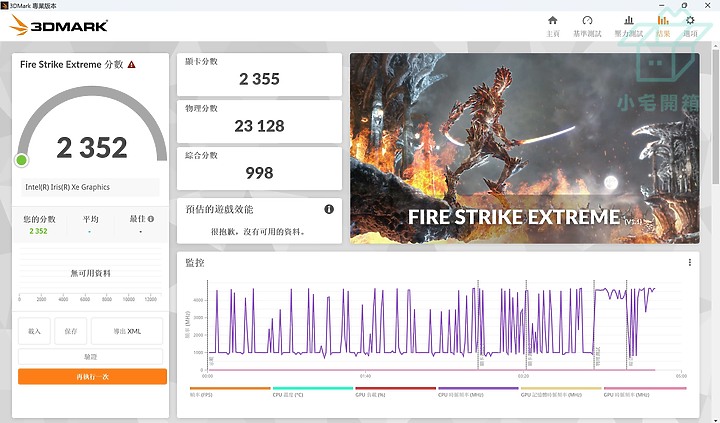Screen dimensions: 720x423
Task: Open the 壓力測試 stress test tab
Action: [x=629, y=27]
